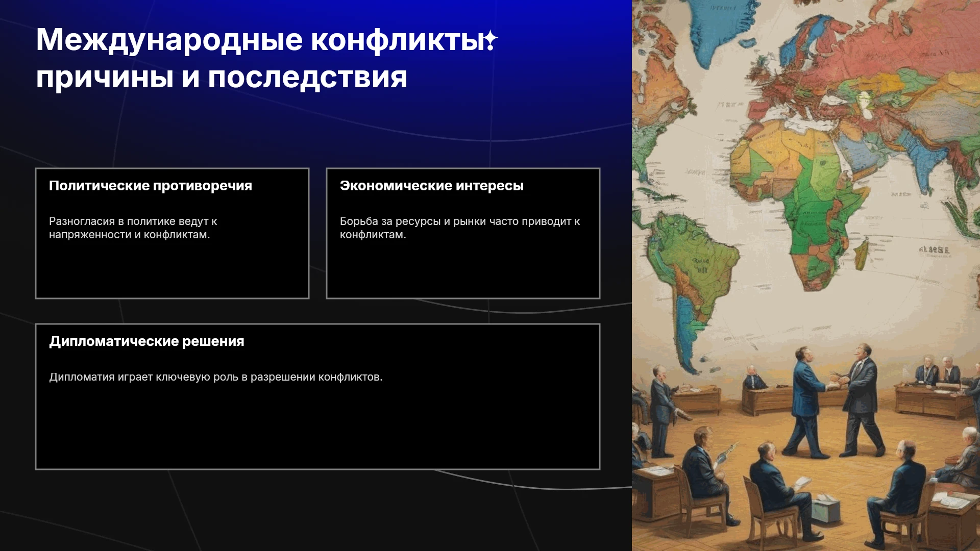Select the 'Дипломатические решения' card heading
This screenshot has width=980, height=551.
coord(146,341)
